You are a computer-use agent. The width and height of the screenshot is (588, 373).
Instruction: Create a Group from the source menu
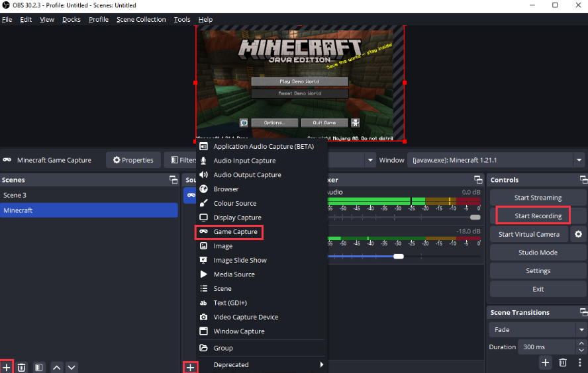(262, 348)
